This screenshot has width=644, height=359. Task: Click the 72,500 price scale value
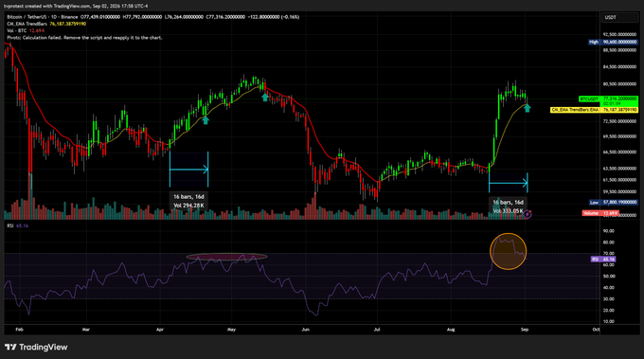[x=619, y=121]
